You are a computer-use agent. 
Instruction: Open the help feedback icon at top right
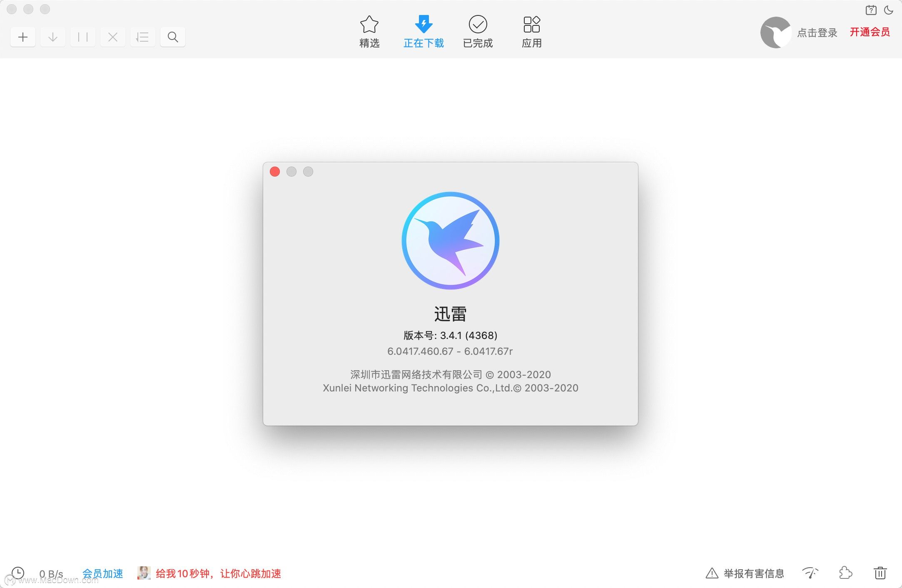pyautogui.click(x=871, y=10)
